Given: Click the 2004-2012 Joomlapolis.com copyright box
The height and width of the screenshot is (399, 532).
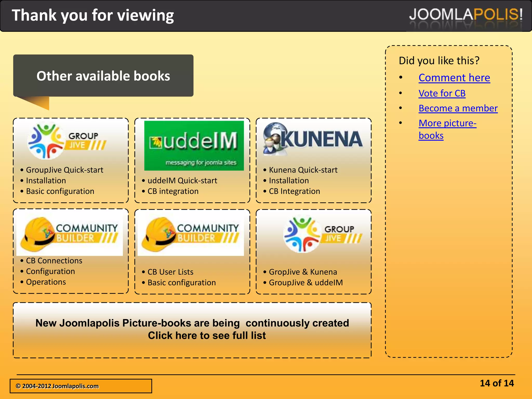Looking at the screenshot, I should pos(81,386).
